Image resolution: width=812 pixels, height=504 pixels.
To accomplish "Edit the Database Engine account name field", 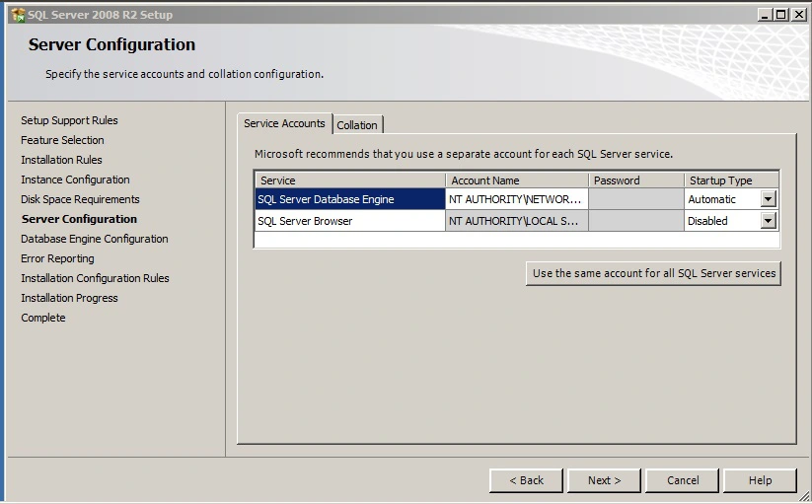I will [x=516, y=199].
